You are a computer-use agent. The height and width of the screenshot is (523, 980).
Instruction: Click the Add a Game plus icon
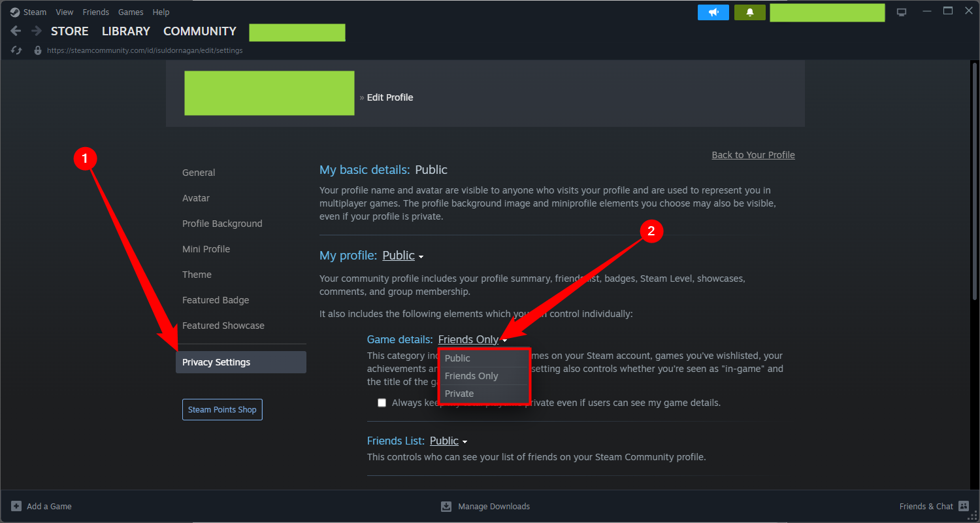pos(16,506)
